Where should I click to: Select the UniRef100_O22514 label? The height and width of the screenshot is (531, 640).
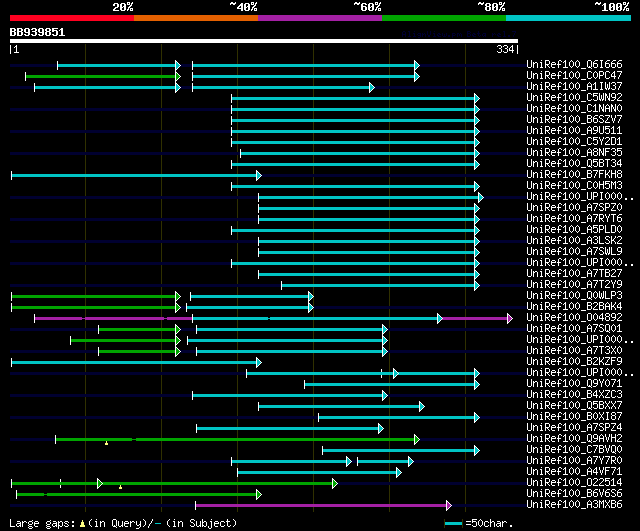(x=574, y=483)
